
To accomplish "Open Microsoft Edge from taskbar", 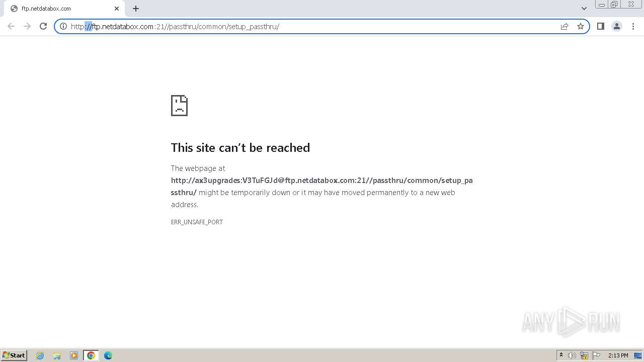I will pos(108,355).
